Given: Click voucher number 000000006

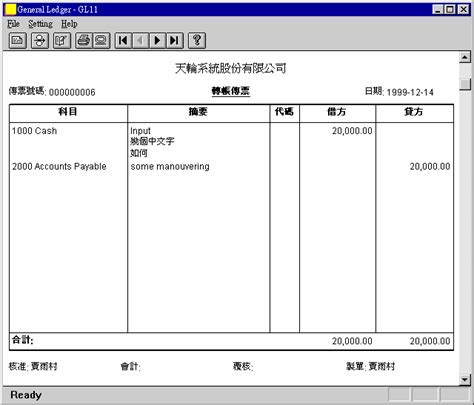Looking at the screenshot, I should [x=72, y=92].
